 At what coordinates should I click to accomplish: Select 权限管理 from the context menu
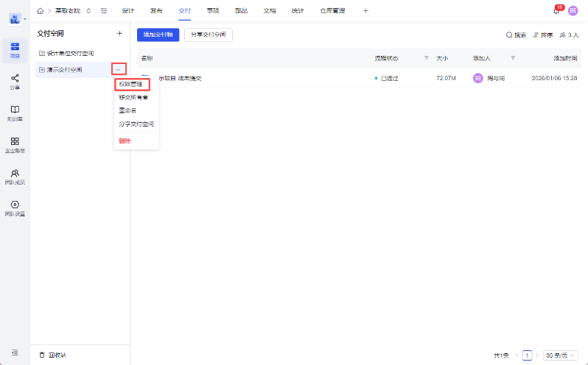click(x=132, y=85)
